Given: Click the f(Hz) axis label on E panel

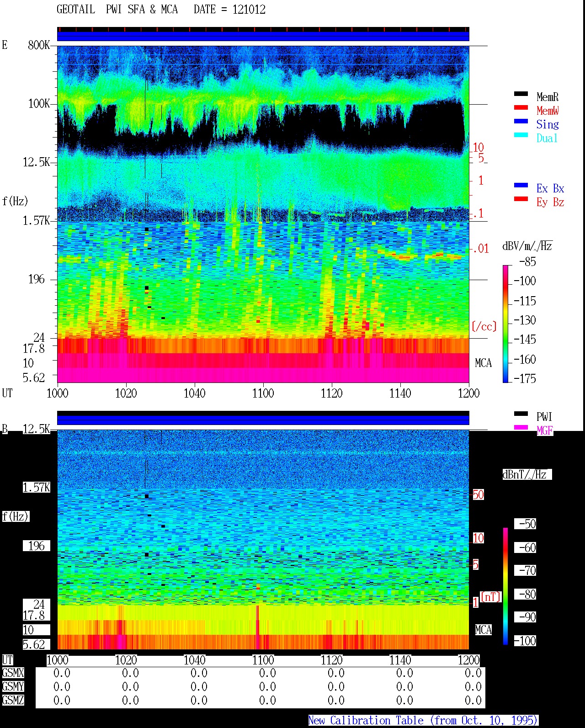Looking at the screenshot, I should coord(15,201).
